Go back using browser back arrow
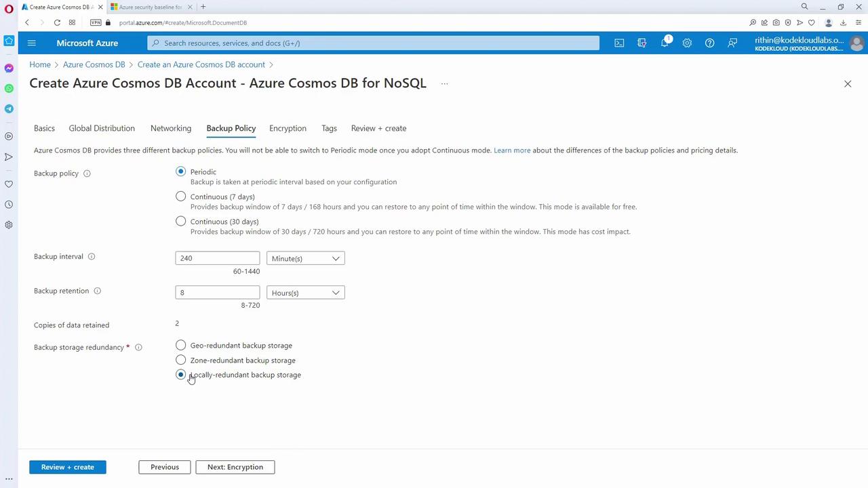 [x=27, y=22]
